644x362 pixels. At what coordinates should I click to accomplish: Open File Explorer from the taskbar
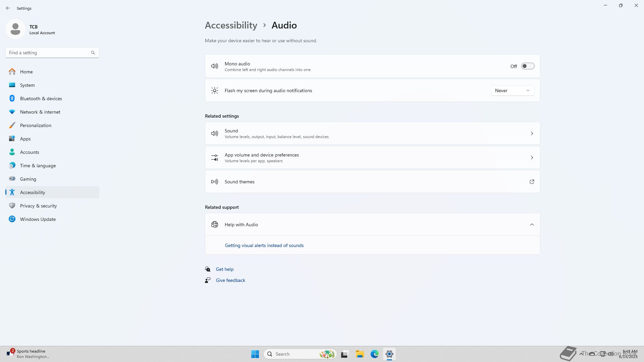pos(360,354)
